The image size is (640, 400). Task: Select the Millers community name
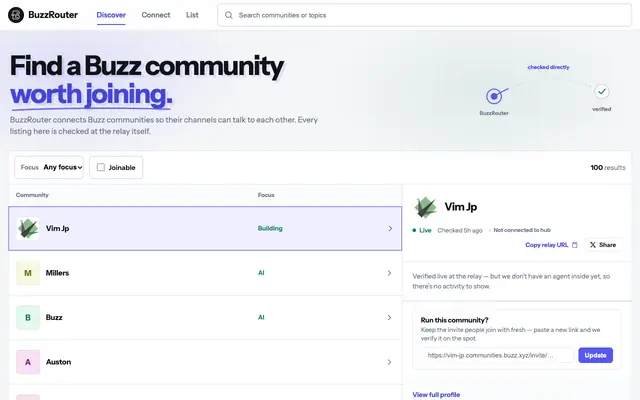tap(58, 273)
